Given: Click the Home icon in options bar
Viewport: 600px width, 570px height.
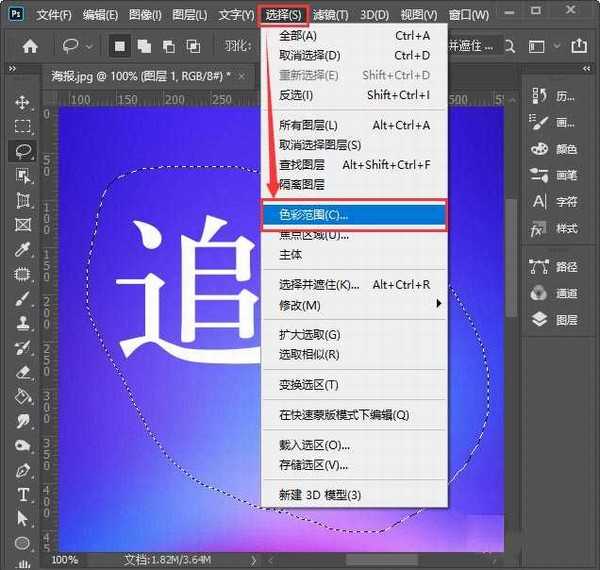Looking at the screenshot, I should [30, 46].
